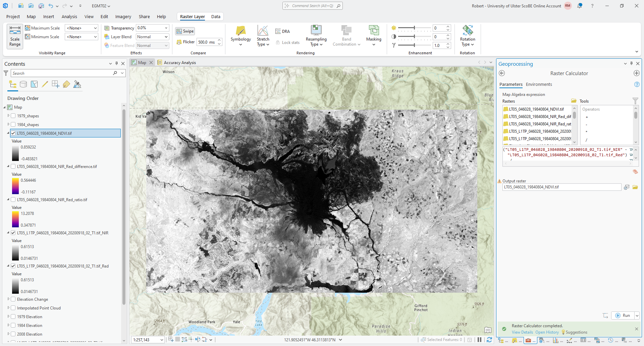Screen dimensions: 644x346
Task: Open the View Details link
Action: [522, 332]
